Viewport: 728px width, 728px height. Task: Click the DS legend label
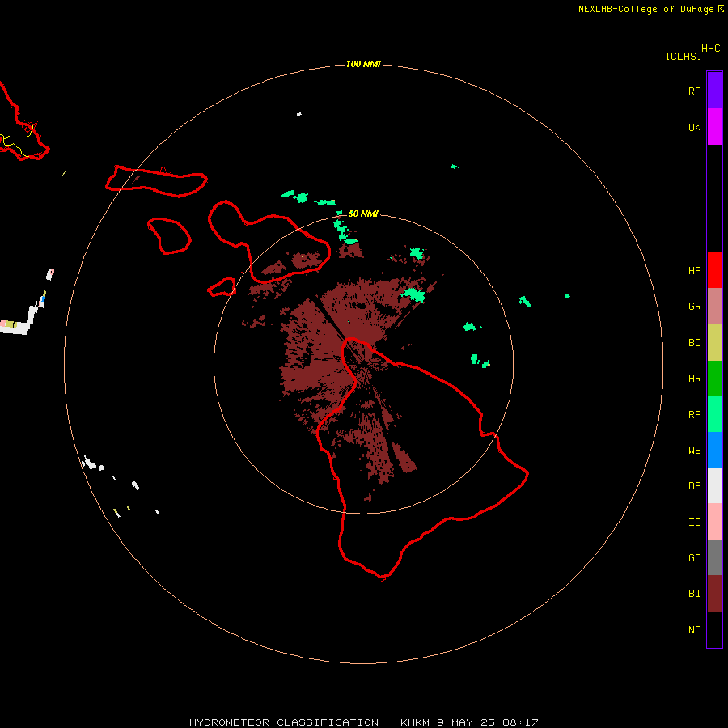tap(694, 485)
